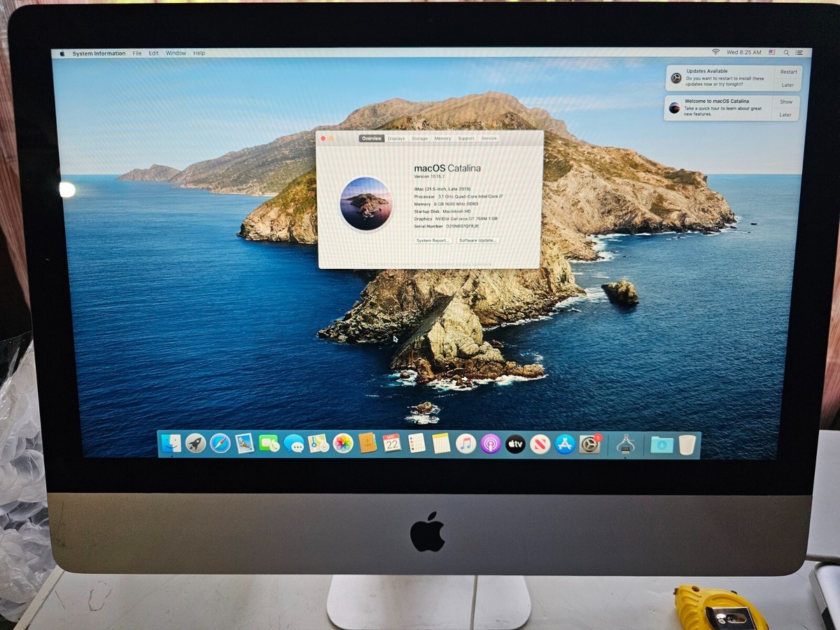Click Later on Updates Available notification
840x630 pixels.
788,85
